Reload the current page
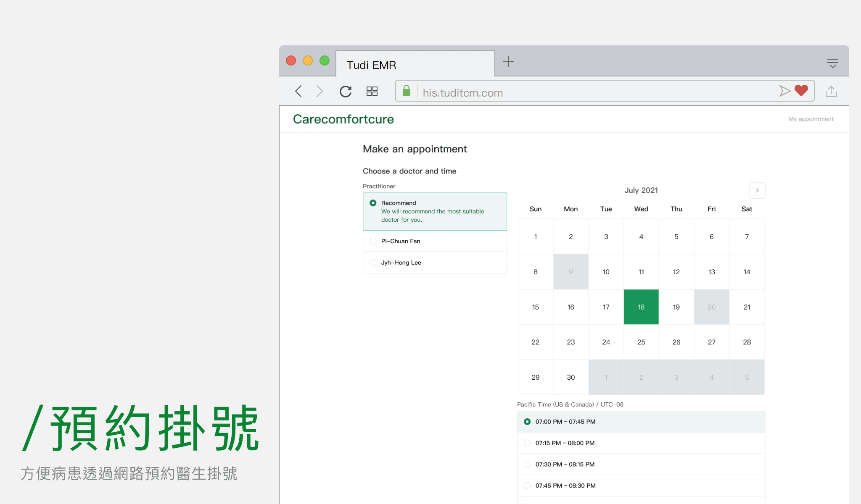This screenshot has width=861, height=504. [346, 91]
